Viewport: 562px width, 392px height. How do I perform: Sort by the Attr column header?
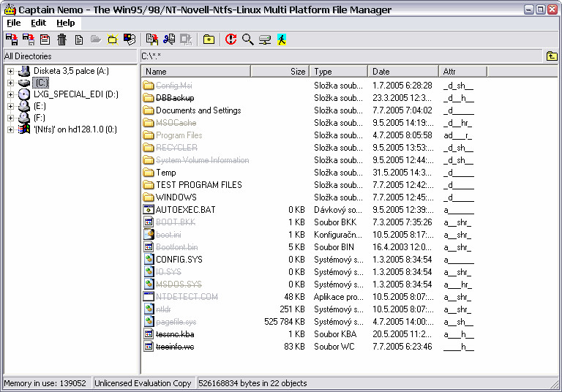click(462, 71)
